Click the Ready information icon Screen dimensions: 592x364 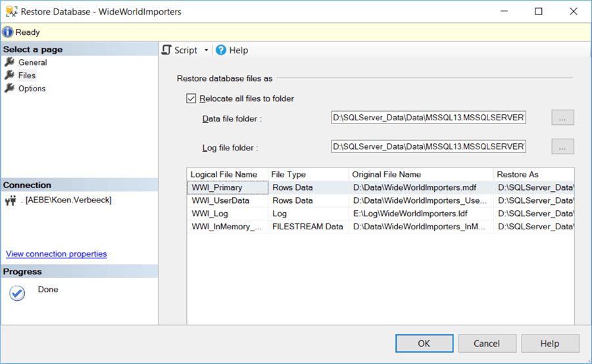coord(7,32)
